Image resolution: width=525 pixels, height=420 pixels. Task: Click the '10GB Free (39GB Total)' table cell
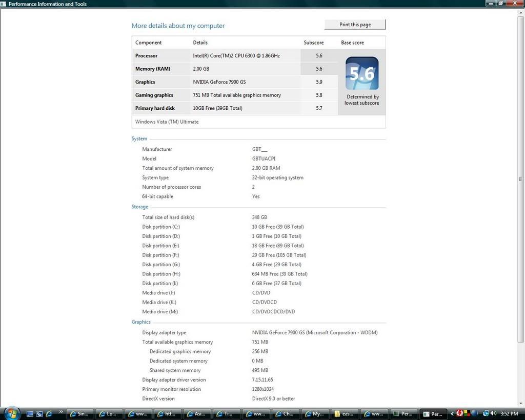(x=217, y=108)
